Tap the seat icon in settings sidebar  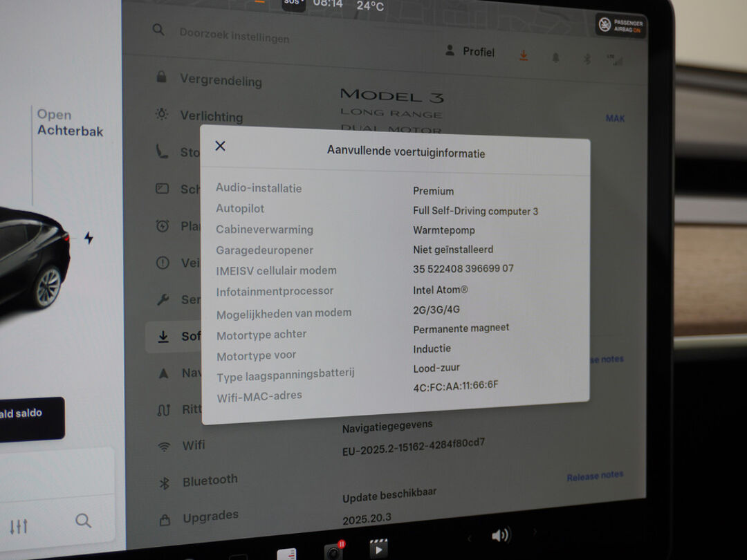click(162, 151)
